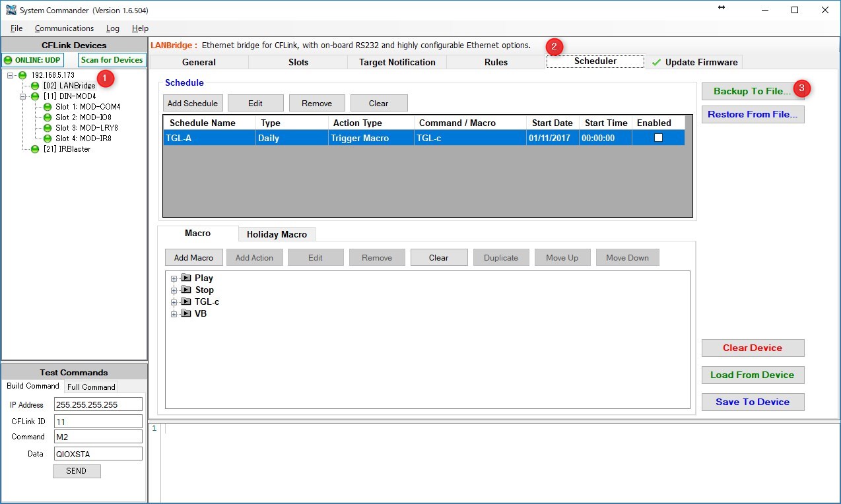This screenshot has width=841, height=504.
Task: Click the Add Schedule button
Action: (x=193, y=103)
